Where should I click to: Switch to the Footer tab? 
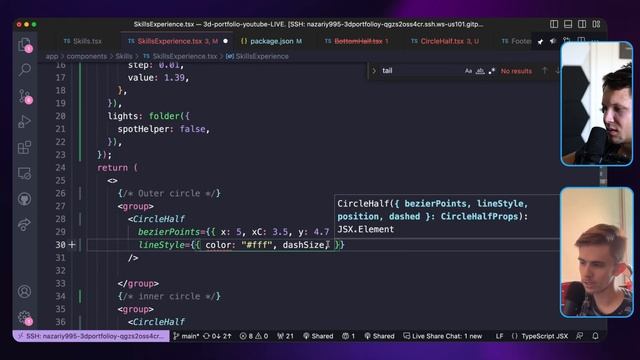516,41
